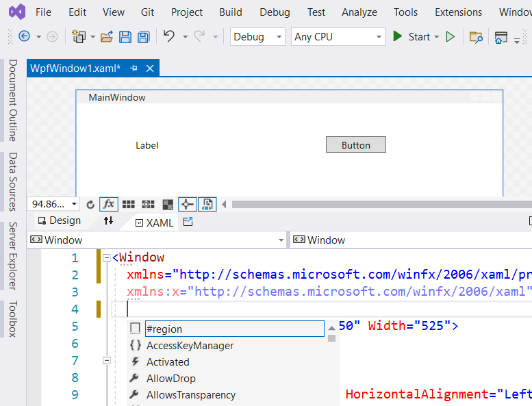
Task: Select AllowDrop from the IntelliSense list
Action: [x=170, y=379]
